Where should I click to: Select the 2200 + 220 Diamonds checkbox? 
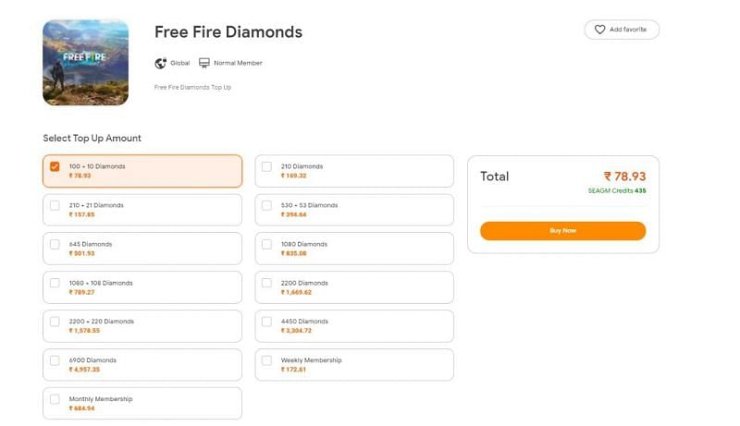pos(55,322)
